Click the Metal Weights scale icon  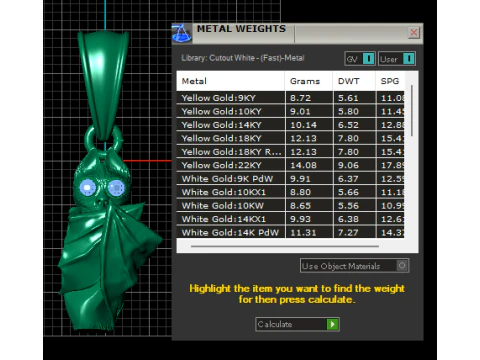[x=182, y=33]
